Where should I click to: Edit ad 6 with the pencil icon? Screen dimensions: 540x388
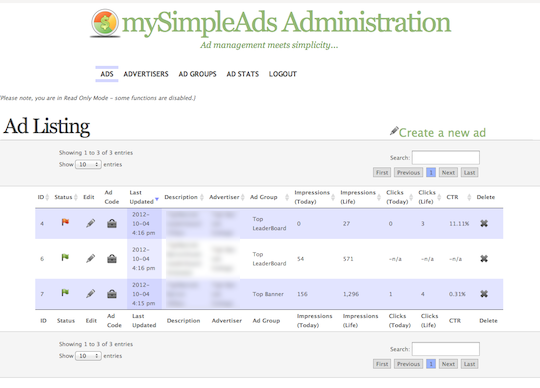point(91,259)
